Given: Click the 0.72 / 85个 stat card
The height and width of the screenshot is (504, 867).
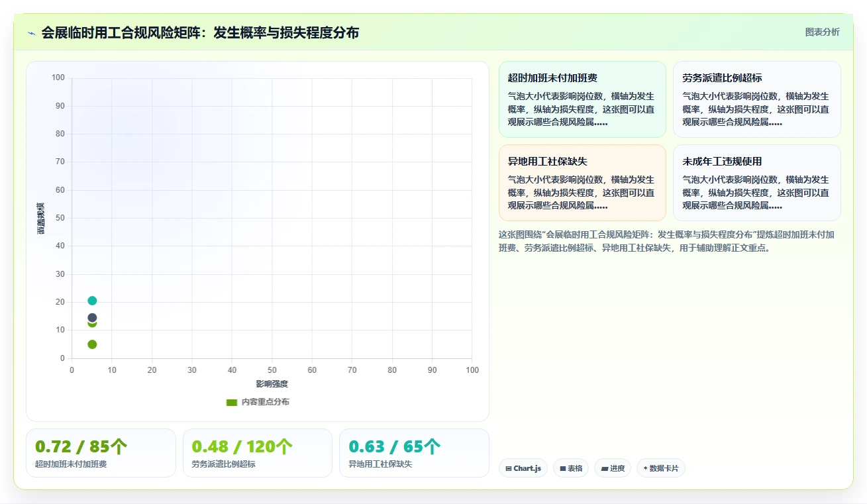Looking at the screenshot, I should (101, 453).
